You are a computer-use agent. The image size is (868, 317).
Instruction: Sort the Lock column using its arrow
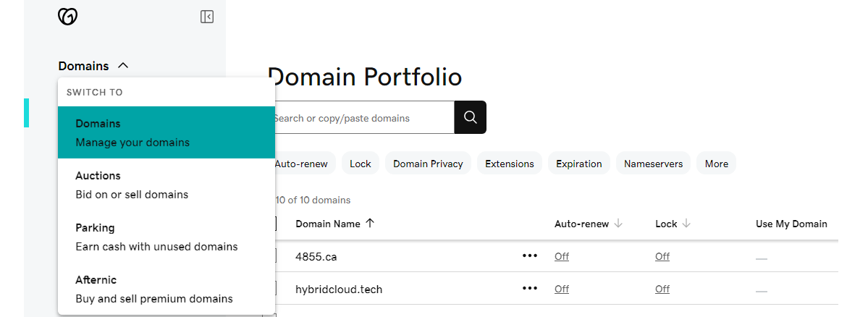[x=686, y=224]
